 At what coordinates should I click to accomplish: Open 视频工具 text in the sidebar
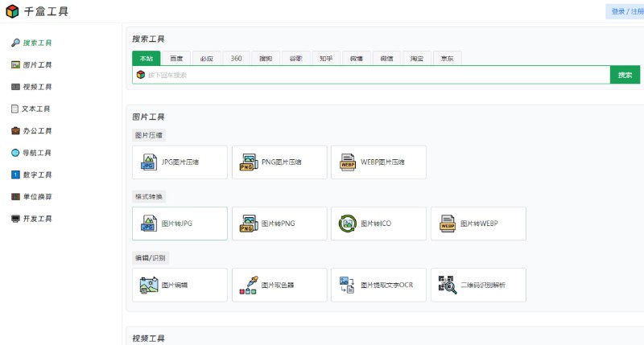click(37, 87)
